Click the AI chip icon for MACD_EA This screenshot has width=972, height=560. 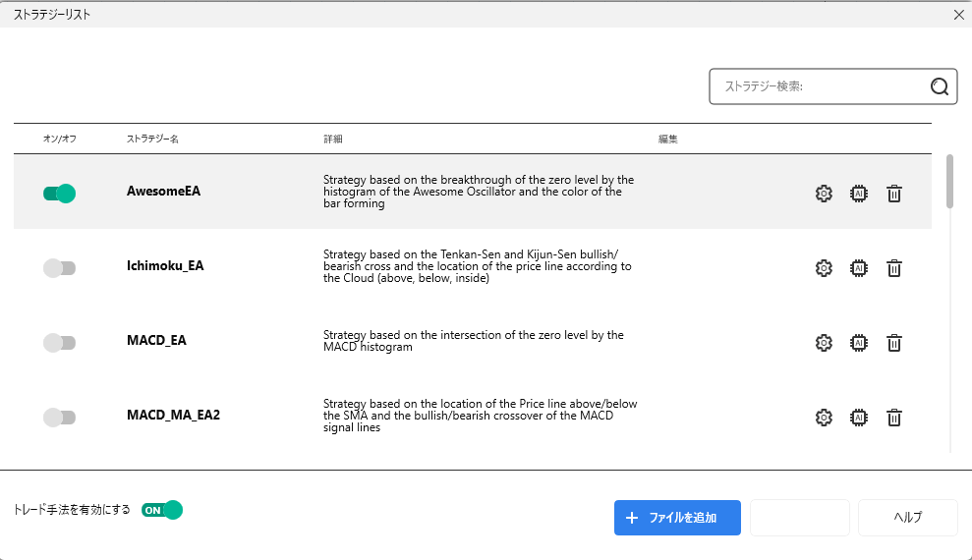859,343
